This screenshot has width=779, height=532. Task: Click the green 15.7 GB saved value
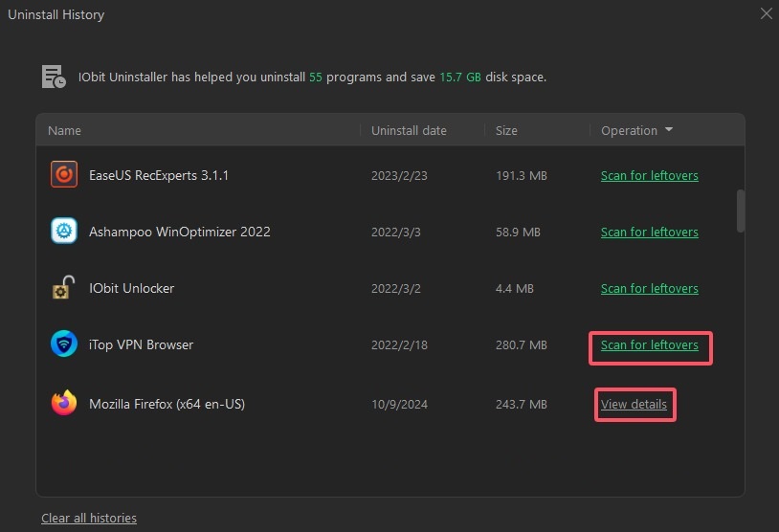pyautogui.click(x=460, y=78)
